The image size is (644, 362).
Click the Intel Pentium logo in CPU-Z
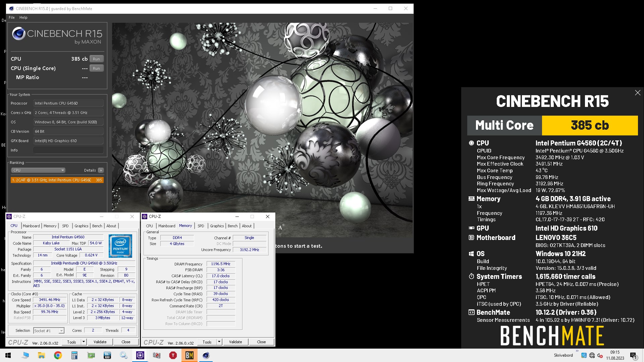pyautogui.click(x=120, y=246)
